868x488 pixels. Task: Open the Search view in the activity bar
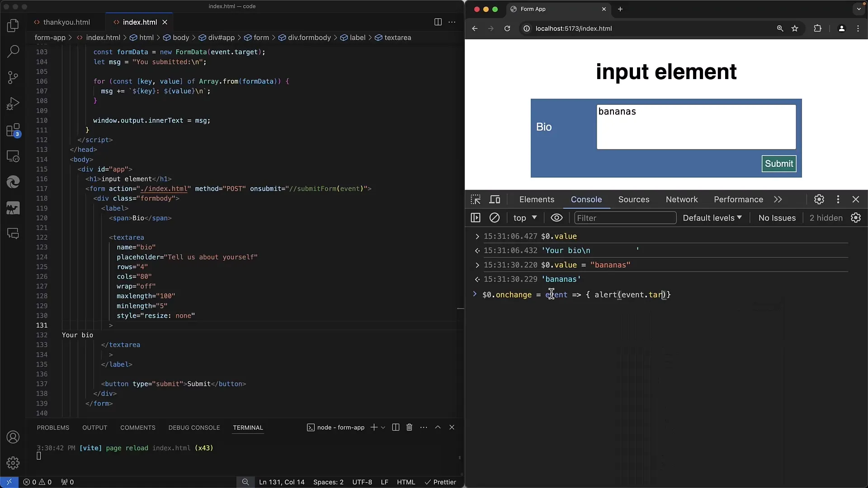pos(13,52)
